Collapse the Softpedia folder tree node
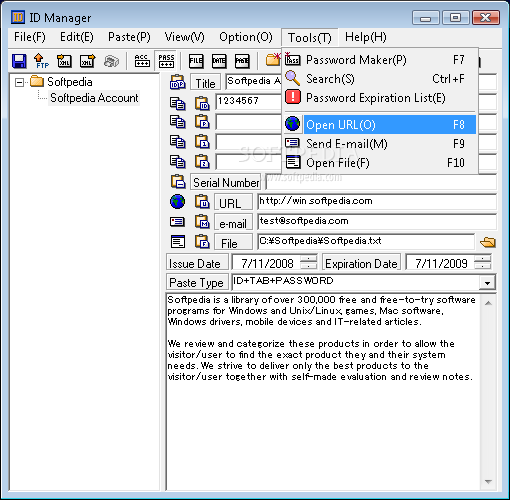This screenshot has width=510, height=500. coord(19,82)
